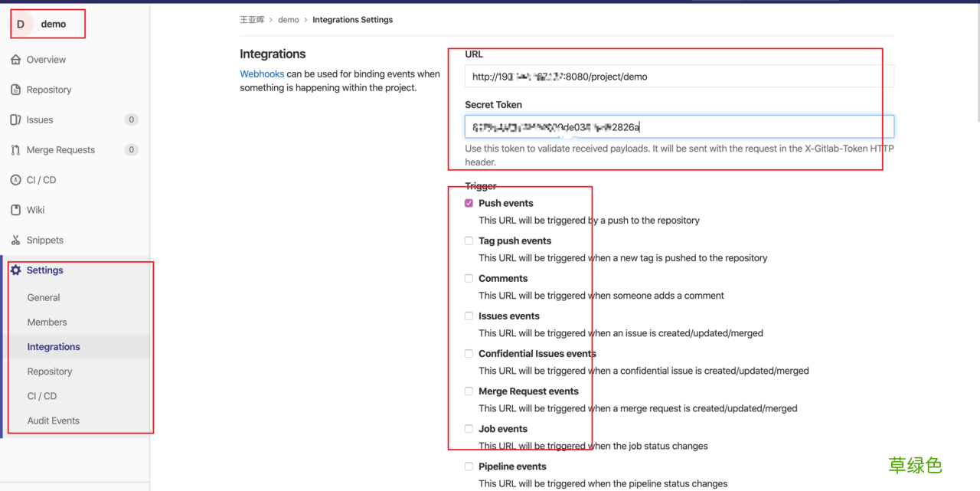
Task: Check the Merge Request events checkbox
Action: click(469, 391)
